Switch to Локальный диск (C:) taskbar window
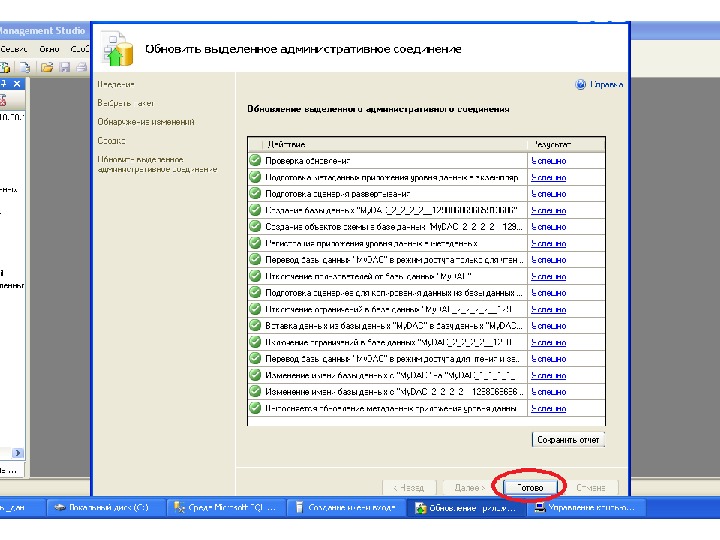The width and height of the screenshot is (720, 540). coord(106,508)
